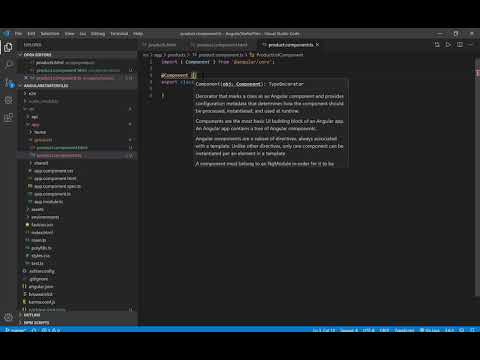The image size is (480, 360).
Task: Click Go Live in the status bar
Action: pyautogui.click(x=430, y=330)
